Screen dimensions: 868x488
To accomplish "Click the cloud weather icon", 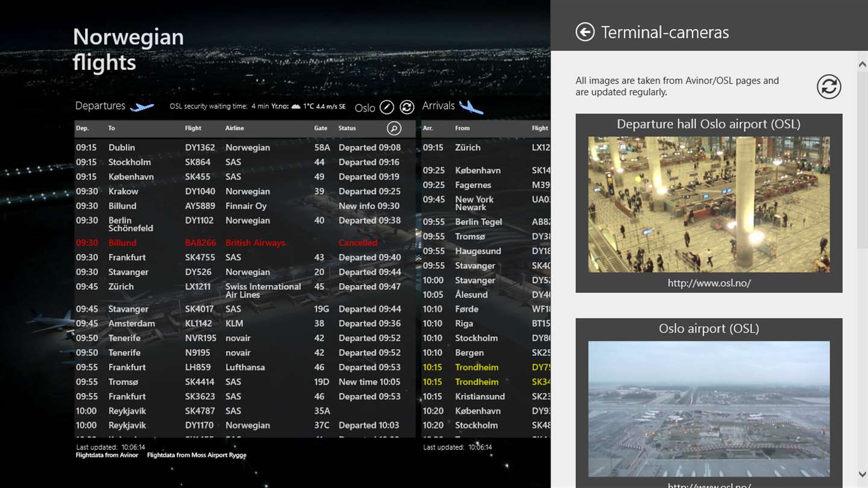I will pyautogui.click(x=296, y=107).
